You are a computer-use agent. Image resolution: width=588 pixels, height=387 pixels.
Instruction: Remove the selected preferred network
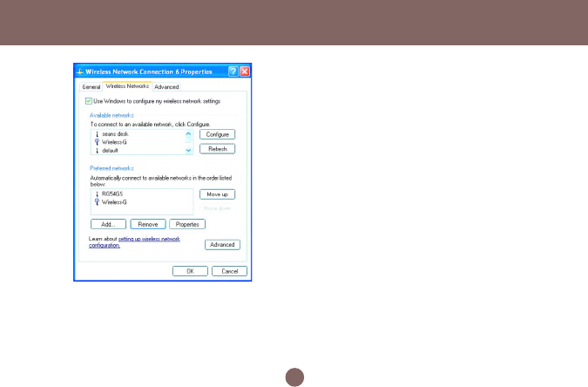click(148, 225)
